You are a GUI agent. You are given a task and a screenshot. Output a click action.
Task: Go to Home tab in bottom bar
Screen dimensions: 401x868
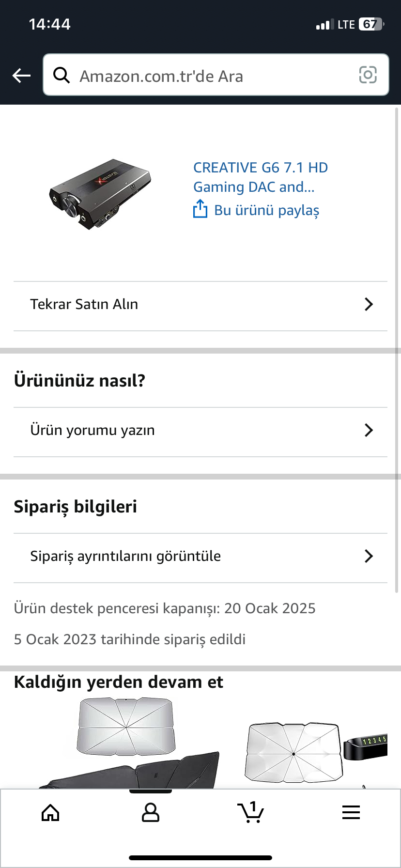pyautogui.click(x=50, y=813)
